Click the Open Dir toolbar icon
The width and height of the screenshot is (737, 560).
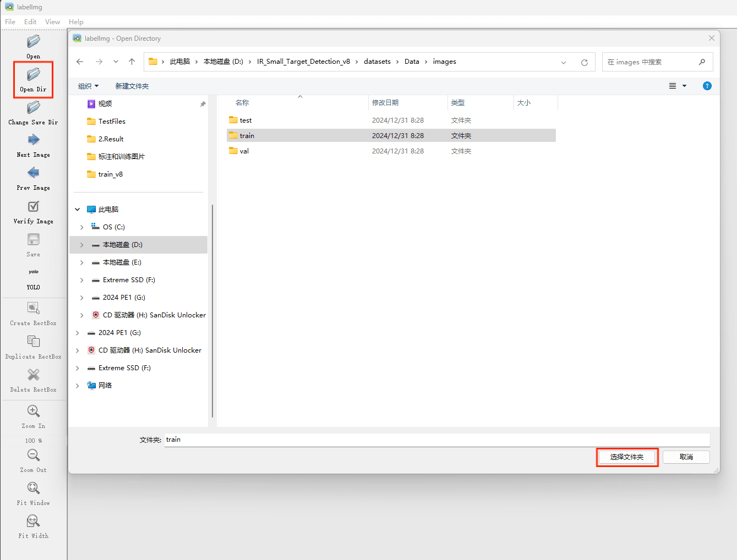pyautogui.click(x=34, y=75)
